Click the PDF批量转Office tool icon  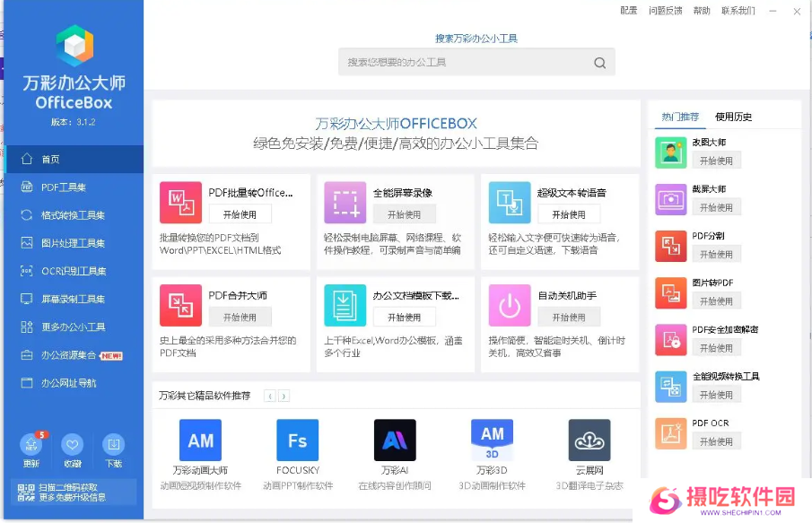(x=180, y=203)
